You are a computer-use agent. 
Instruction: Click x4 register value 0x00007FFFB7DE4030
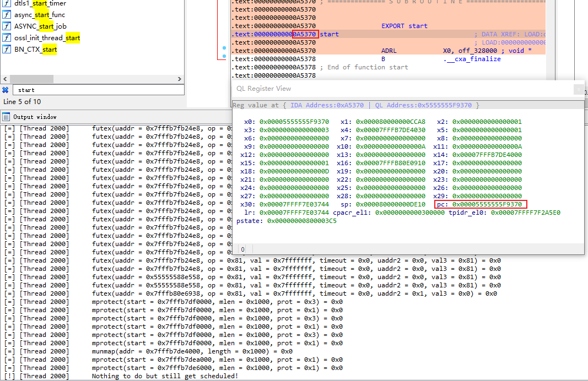pyautogui.click(x=390, y=130)
